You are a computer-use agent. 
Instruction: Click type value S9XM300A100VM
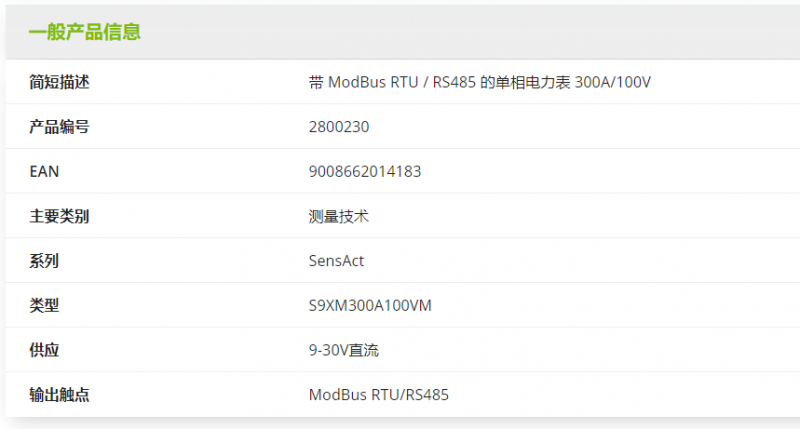click(370, 306)
